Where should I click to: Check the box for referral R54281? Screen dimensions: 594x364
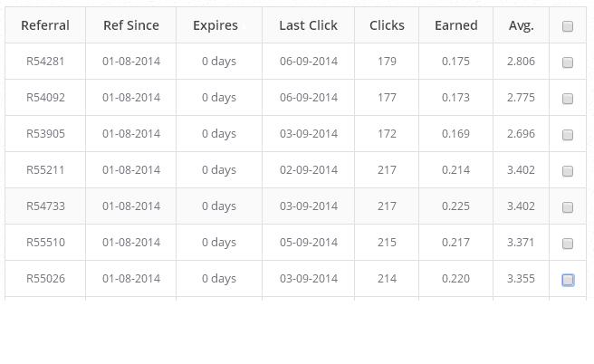[x=568, y=62]
